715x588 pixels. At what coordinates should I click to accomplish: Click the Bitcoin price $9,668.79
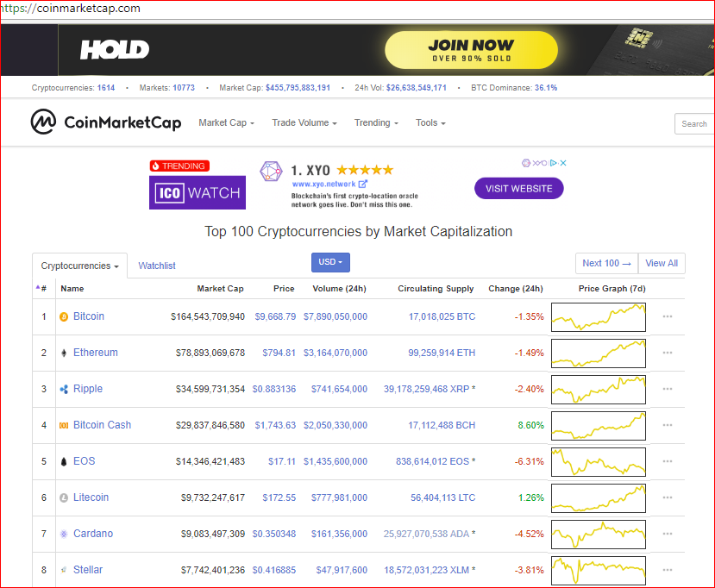(x=275, y=316)
